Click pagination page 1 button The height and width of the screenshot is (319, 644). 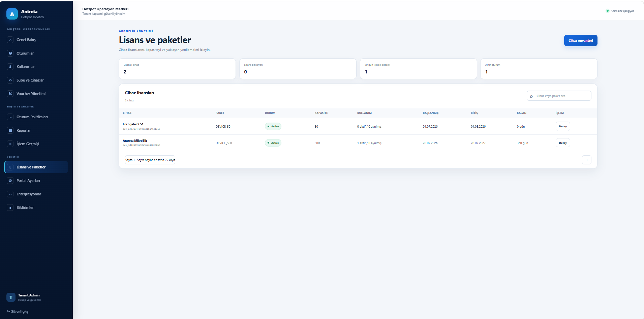click(587, 160)
